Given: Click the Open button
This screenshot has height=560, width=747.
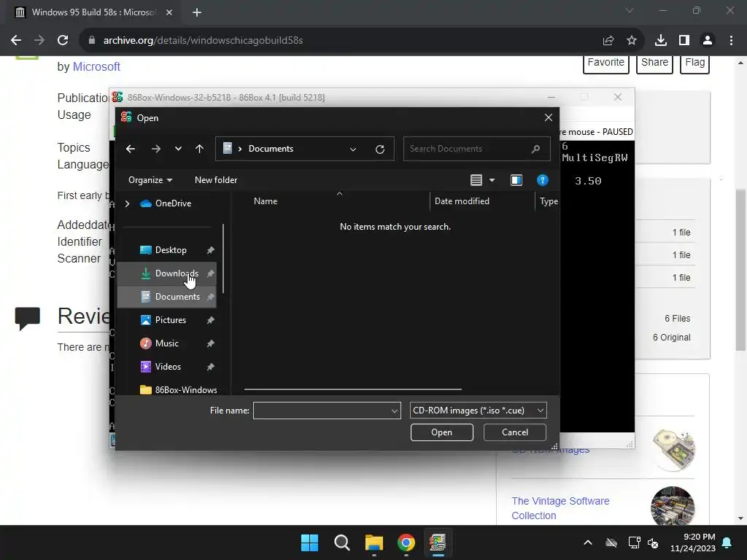Looking at the screenshot, I should click(x=441, y=432).
